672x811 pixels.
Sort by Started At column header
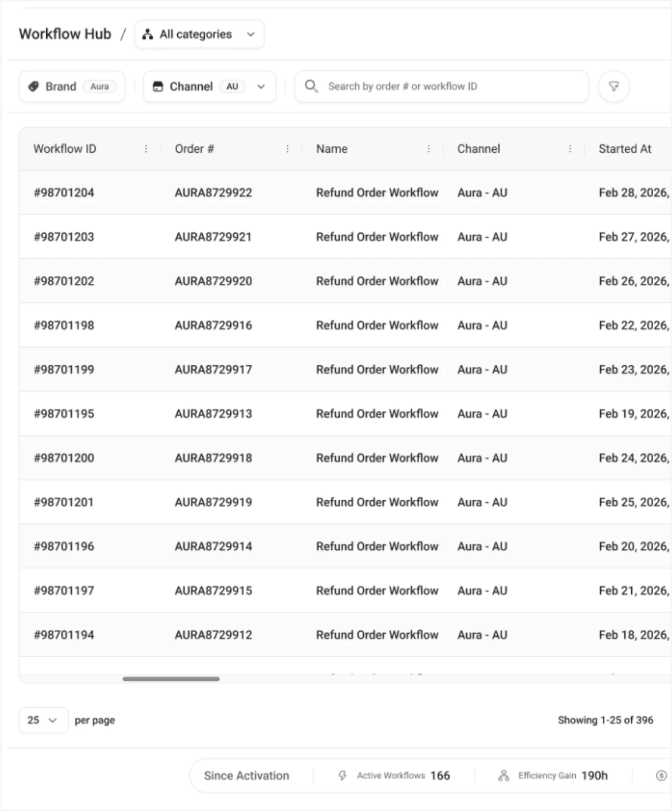click(625, 149)
